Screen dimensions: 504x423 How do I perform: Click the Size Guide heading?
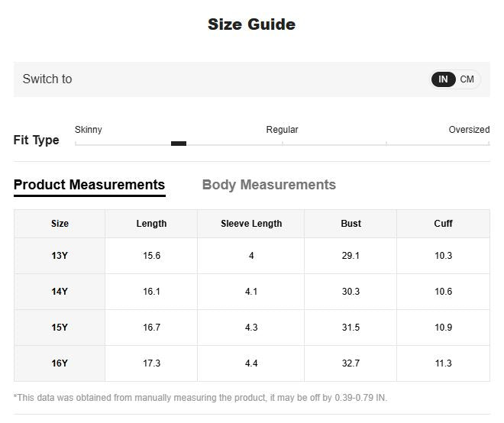[252, 24]
